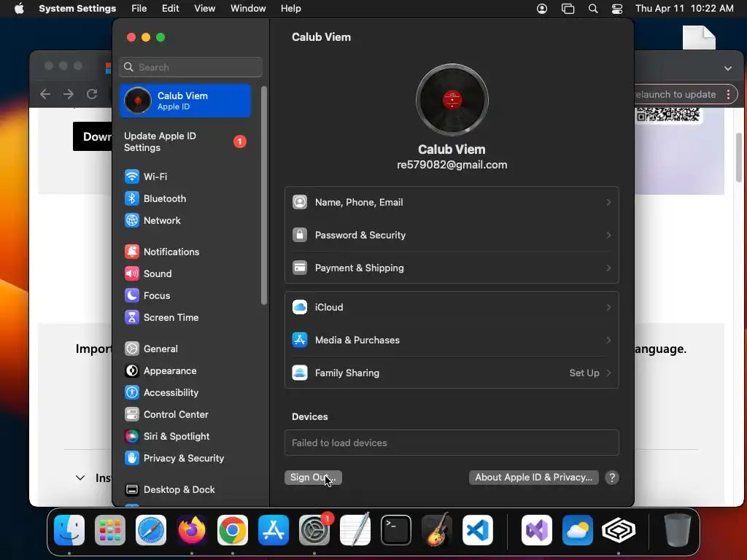Open Visual Studio from the Dock
The width and height of the screenshot is (747, 560).
click(537, 530)
